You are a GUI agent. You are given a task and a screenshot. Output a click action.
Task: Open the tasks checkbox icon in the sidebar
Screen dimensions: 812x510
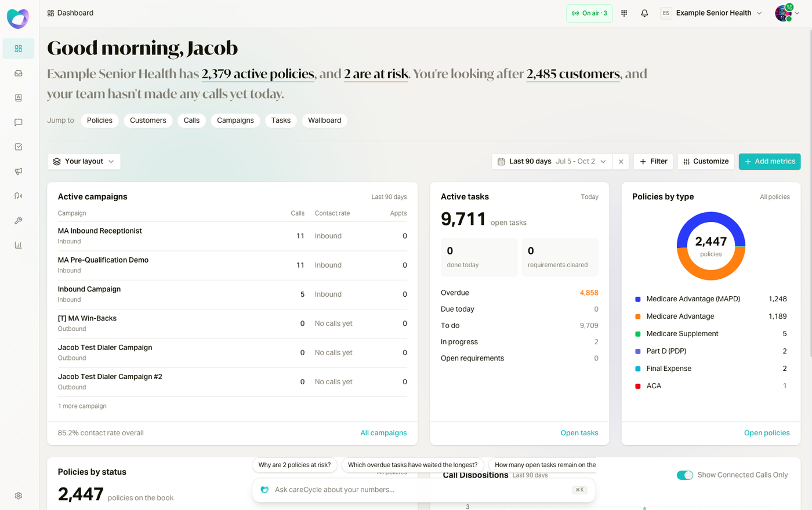click(19, 147)
